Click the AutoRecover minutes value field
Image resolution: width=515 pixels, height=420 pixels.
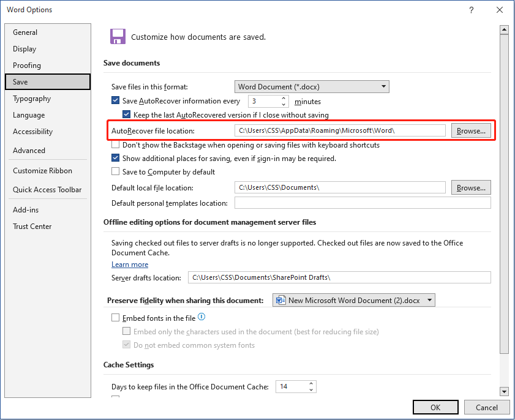(264, 101)
